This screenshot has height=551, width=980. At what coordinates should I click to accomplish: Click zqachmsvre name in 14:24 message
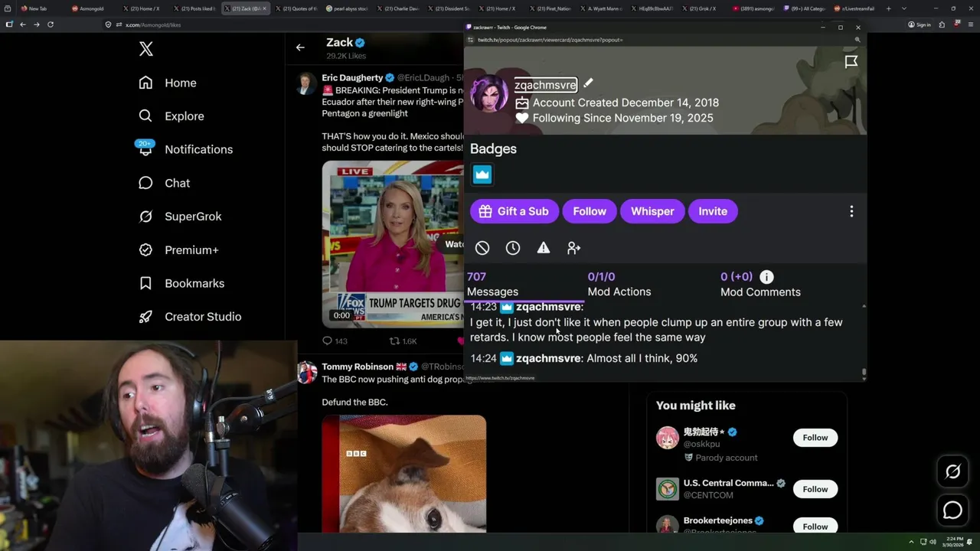pyautogui.click(x=548, y=358)
